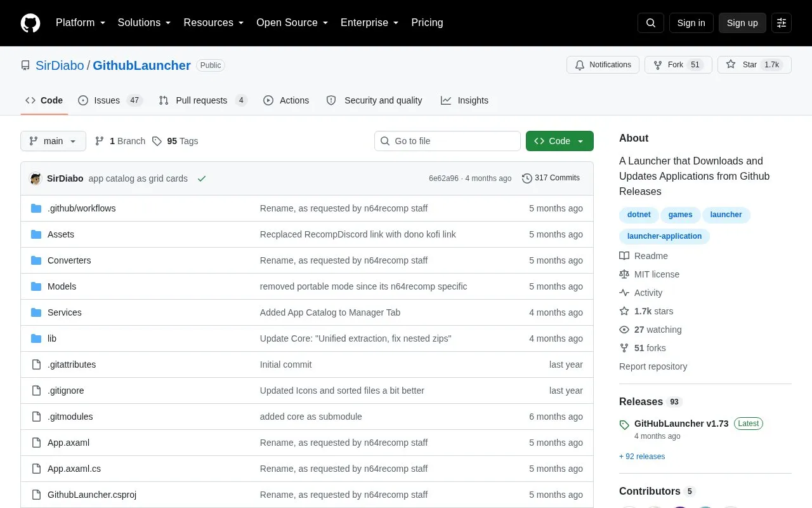Star the GithubLauncher repository
This screenshot has height=508, width=812.
pos(754,65)
